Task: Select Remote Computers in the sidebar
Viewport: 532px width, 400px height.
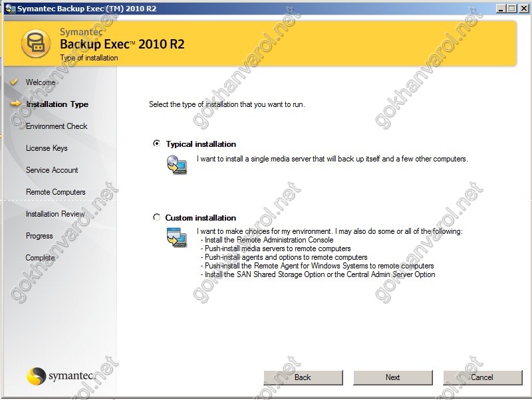Action: [x=55, y=192]
